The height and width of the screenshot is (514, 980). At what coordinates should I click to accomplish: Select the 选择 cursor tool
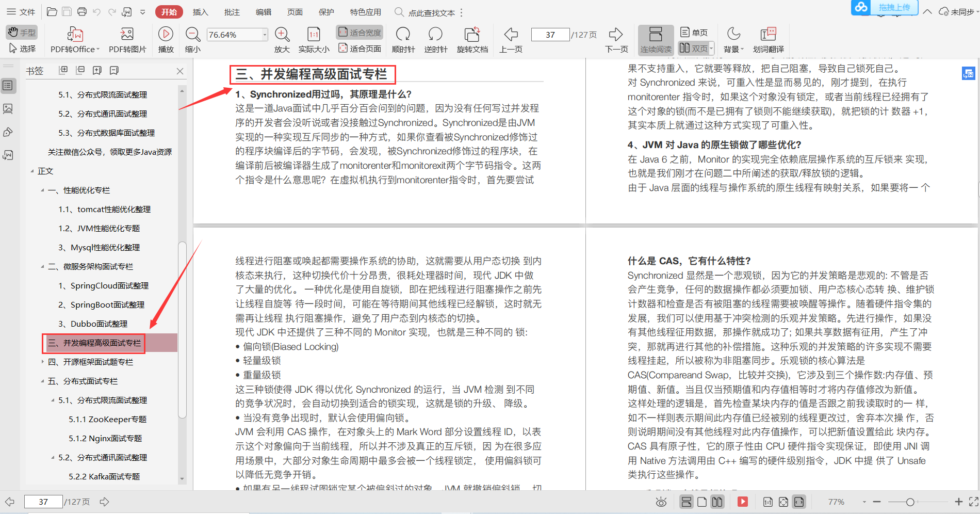tap(23, 49)
